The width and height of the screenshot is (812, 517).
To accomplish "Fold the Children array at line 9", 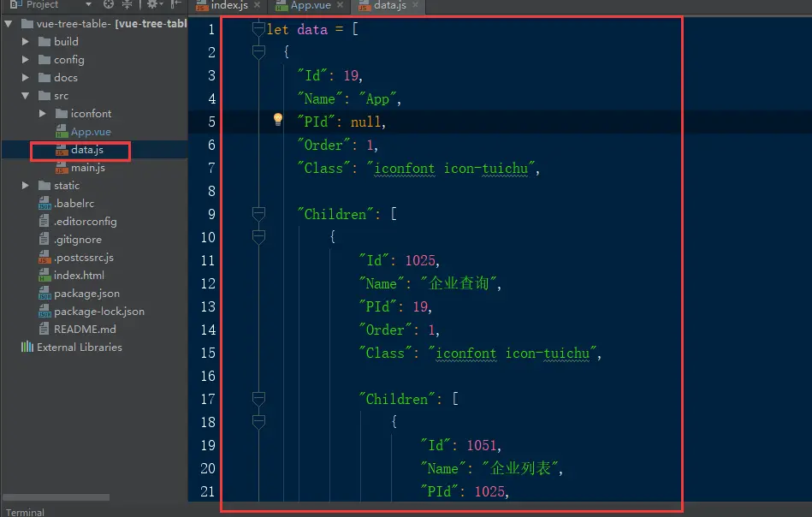I will coord(258,214).
